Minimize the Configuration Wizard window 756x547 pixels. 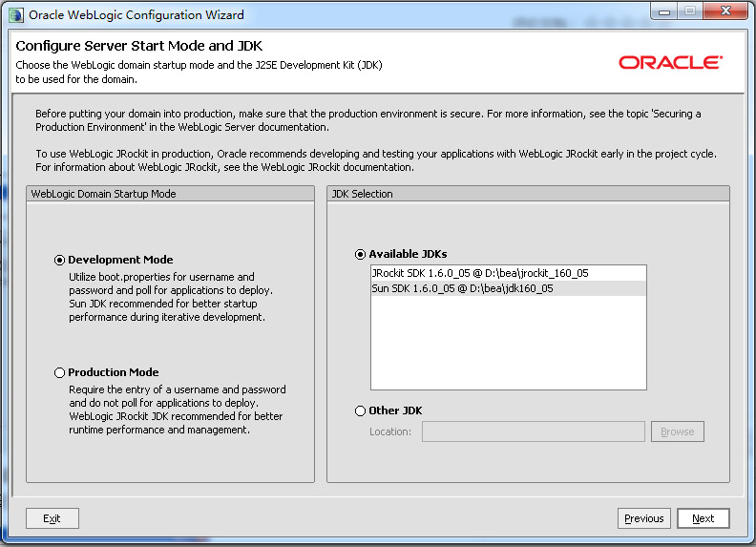pos(664,11)
